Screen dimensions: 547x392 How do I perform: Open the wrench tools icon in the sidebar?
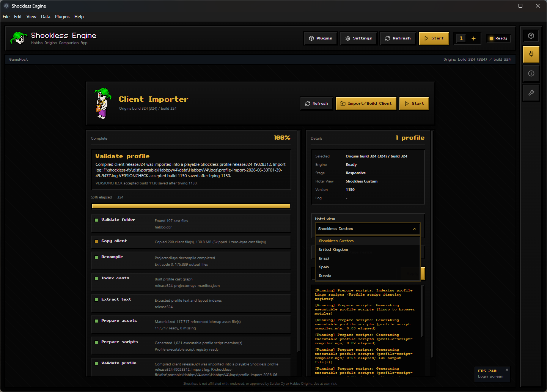531,93
